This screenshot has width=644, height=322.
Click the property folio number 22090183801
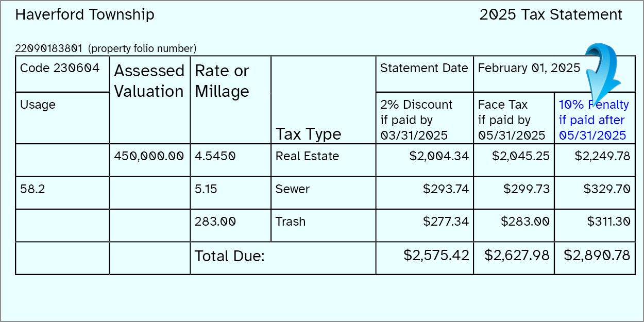(x=48, y=49)
